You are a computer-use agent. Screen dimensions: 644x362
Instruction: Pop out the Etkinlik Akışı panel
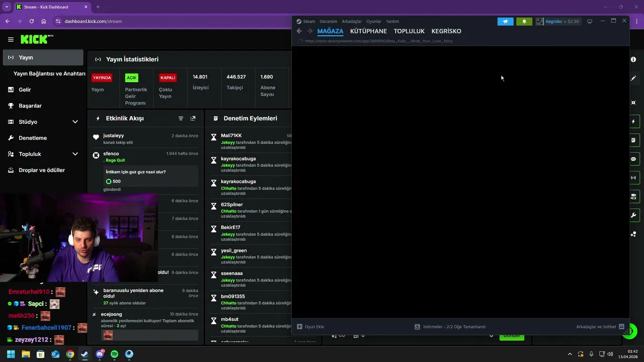click(x=193, y=119)
